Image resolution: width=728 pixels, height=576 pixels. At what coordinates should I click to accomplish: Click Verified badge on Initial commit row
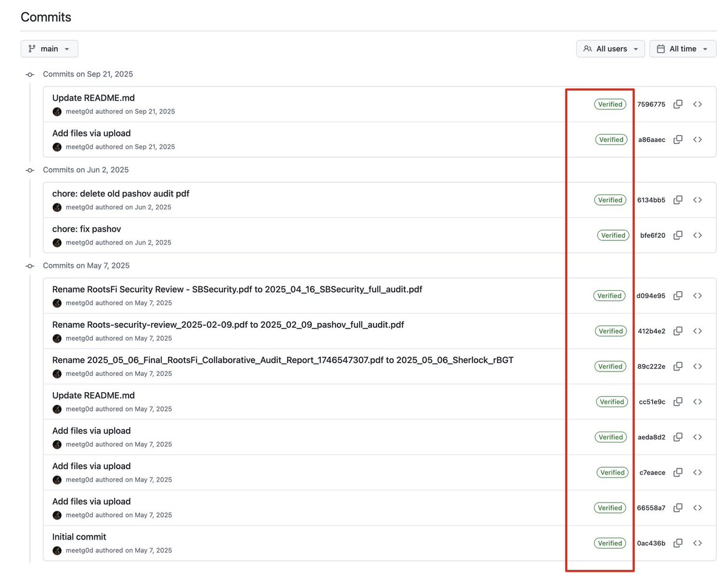pos(610,543)
